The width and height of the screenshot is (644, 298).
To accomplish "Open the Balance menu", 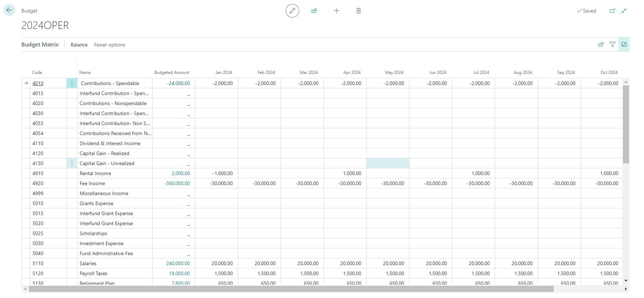I will pos(79,45).
